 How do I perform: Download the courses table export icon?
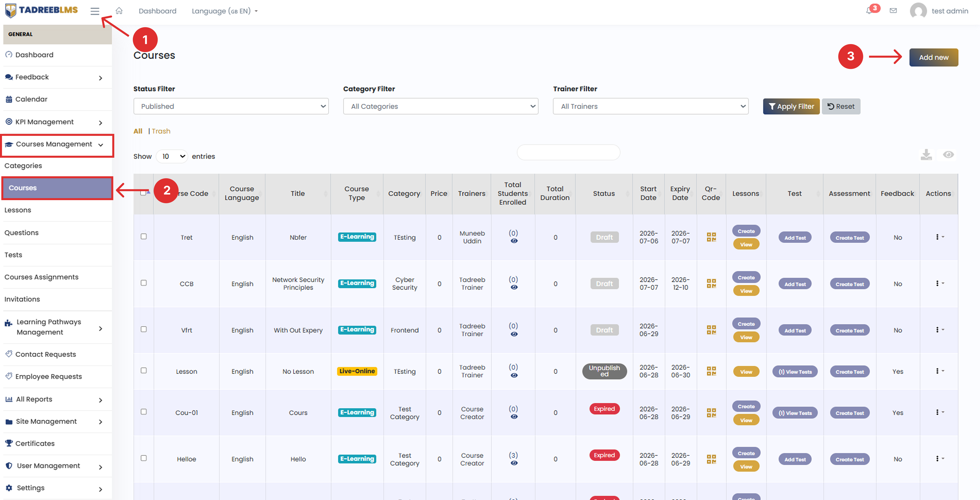(926, 155)
